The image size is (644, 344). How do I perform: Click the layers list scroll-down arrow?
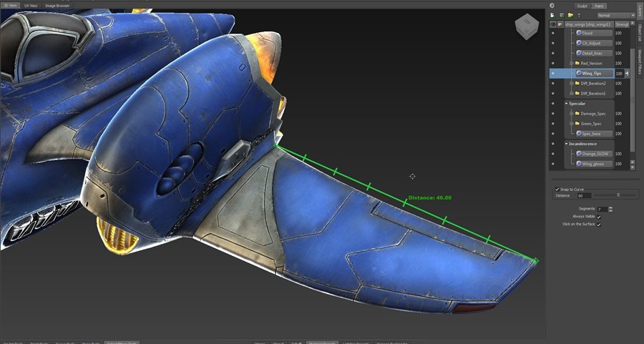[633, 167]
